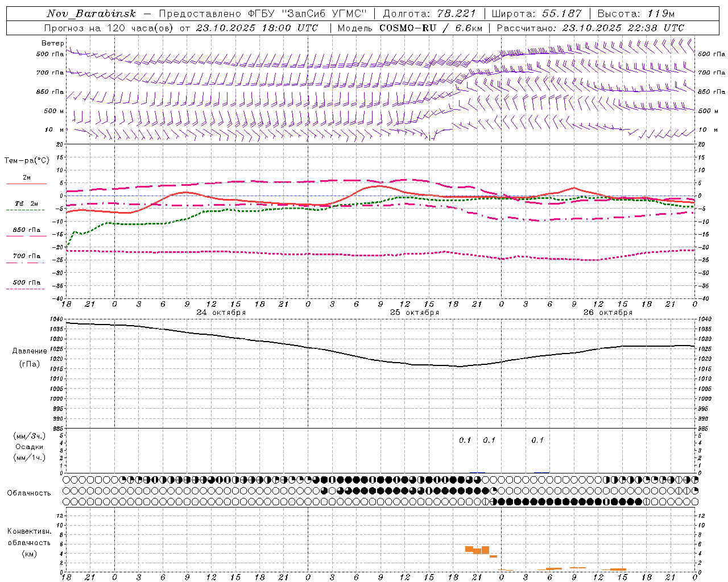This screenshot has width=728, height=582.
Task: Select the 10 м wind level label on the left
Action: (55, 130)
